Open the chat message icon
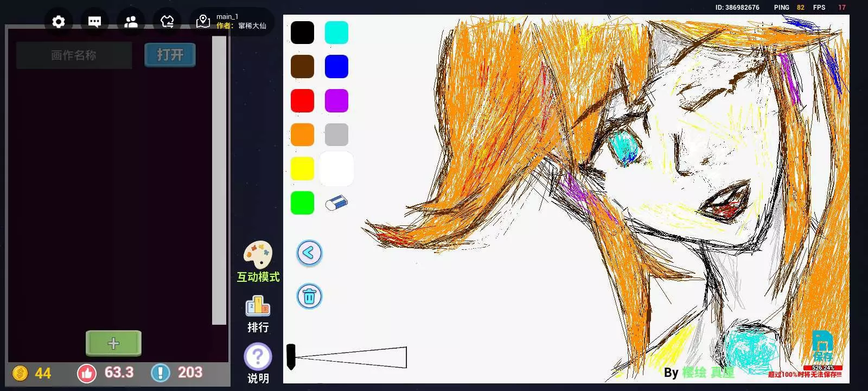868x391 pixels. click(94, 22)
